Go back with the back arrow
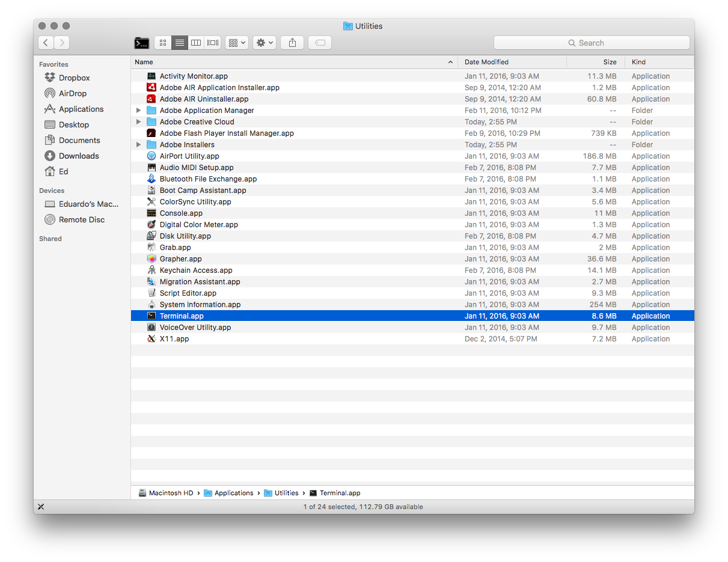 tap(46, 43)
